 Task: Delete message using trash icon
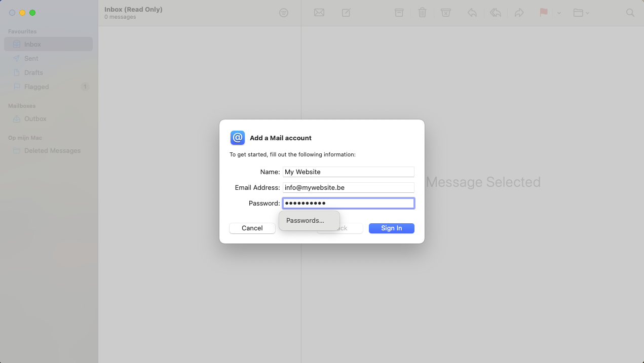[422, 12]
